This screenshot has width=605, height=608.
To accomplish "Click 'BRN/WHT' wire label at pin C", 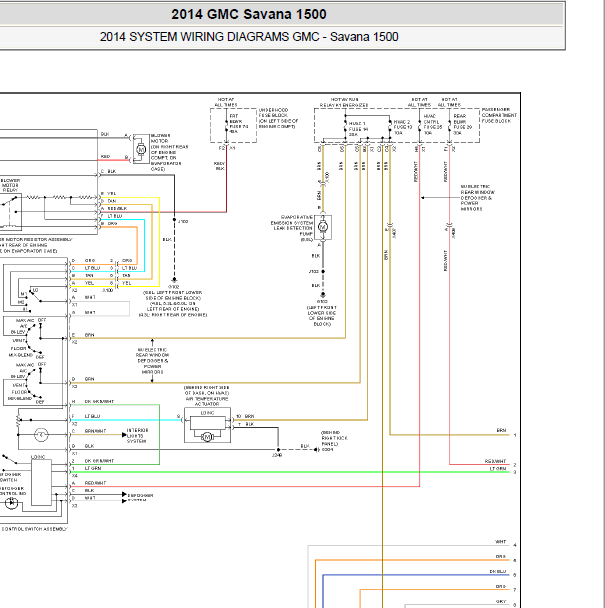I will [x=95, y=431].
